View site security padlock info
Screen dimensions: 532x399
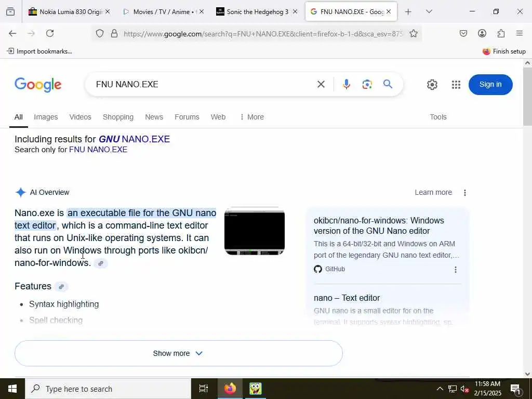(114, 33)
